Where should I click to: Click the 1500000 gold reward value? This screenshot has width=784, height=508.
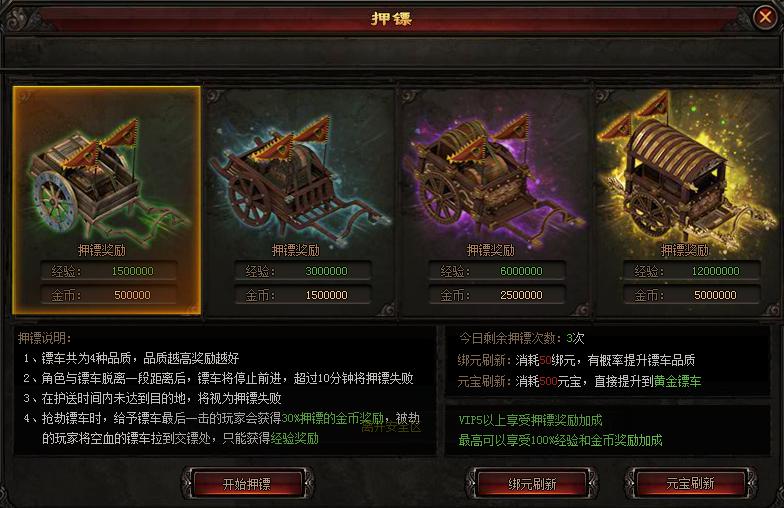tap(326, 295)
